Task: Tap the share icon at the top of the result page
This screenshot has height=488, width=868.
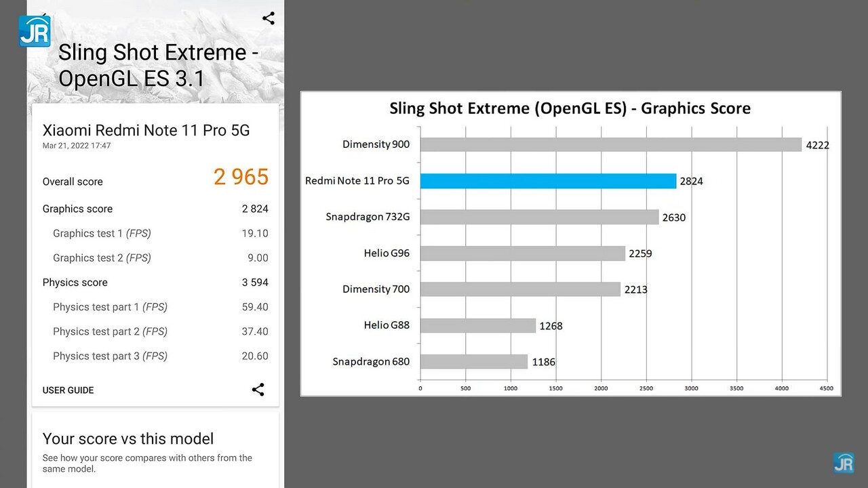Action: [x=269, y=18]
